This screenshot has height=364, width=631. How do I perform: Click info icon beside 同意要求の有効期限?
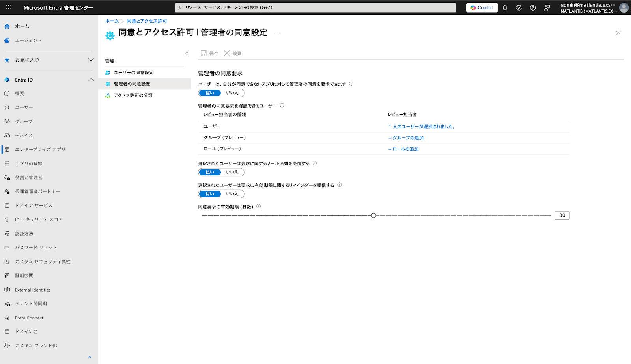259,206
